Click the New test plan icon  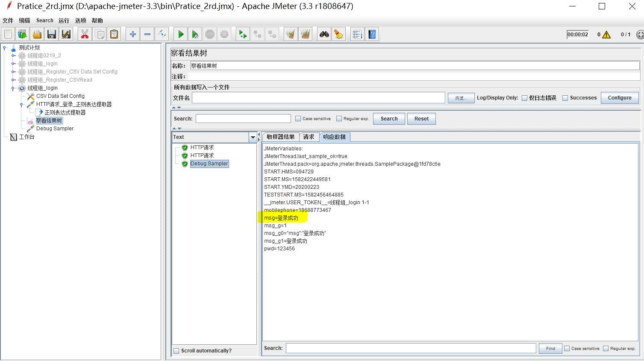(x=8, y=34)
